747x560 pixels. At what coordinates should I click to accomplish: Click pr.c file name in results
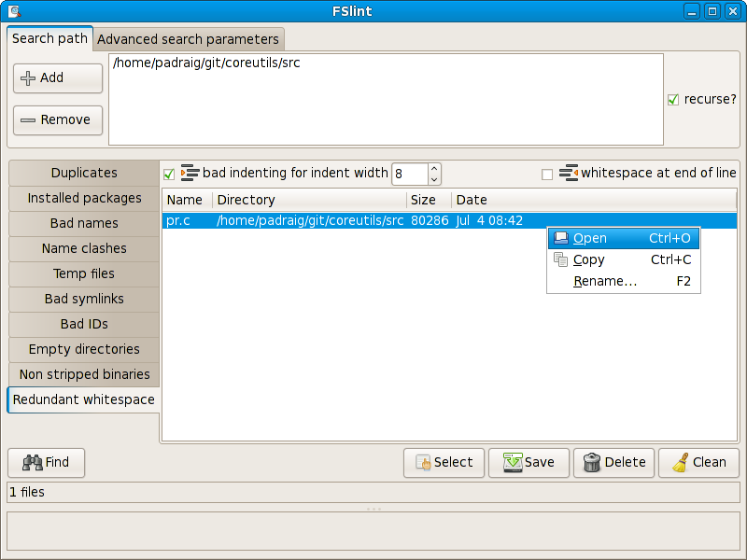click(x=178, y=221)
